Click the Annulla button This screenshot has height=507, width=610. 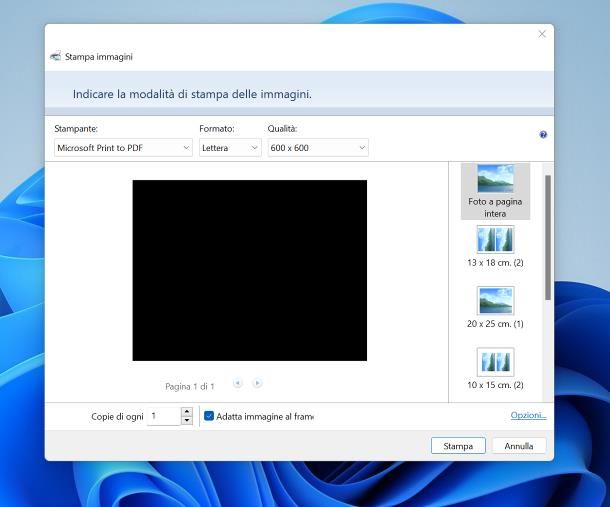(519, 446)
